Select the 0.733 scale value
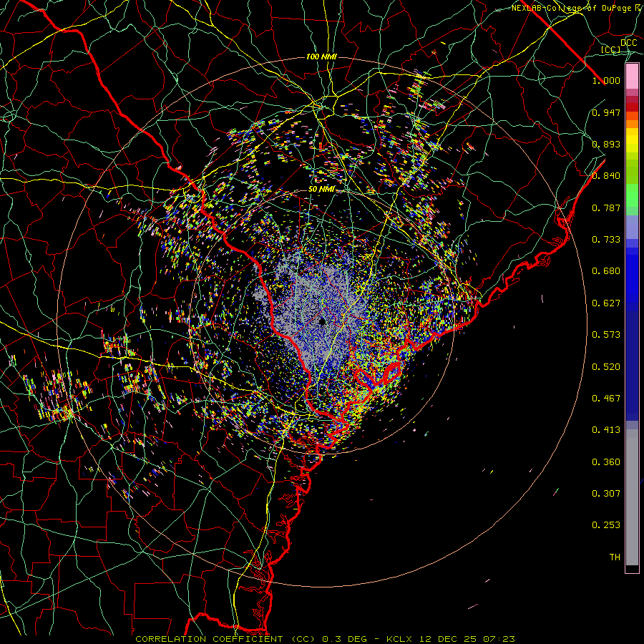 [606, 240]
